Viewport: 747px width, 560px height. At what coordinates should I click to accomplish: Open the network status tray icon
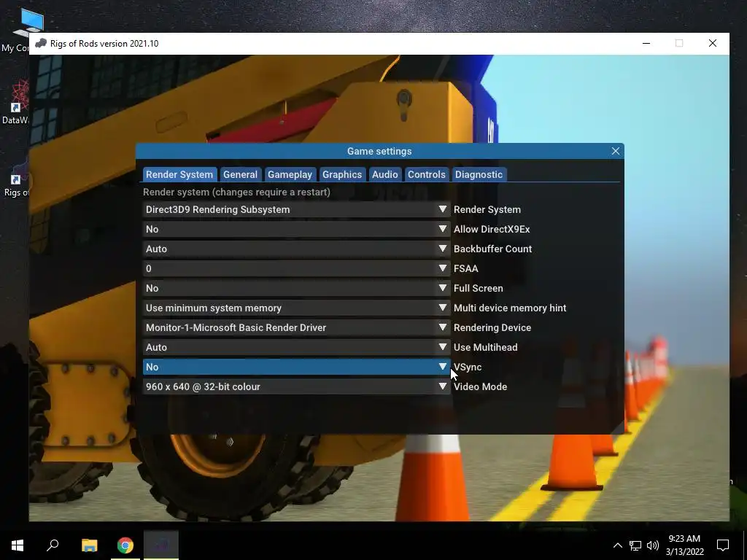[635, 545]
